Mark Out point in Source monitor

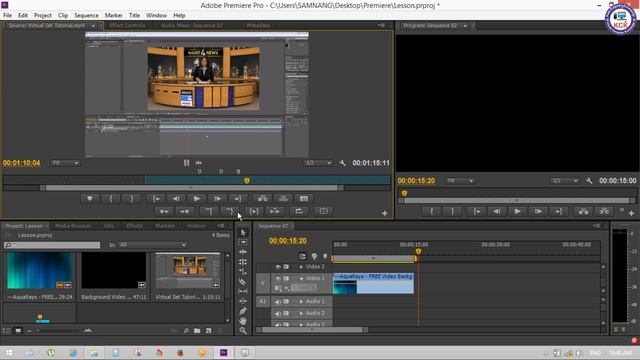click(131, 199)
